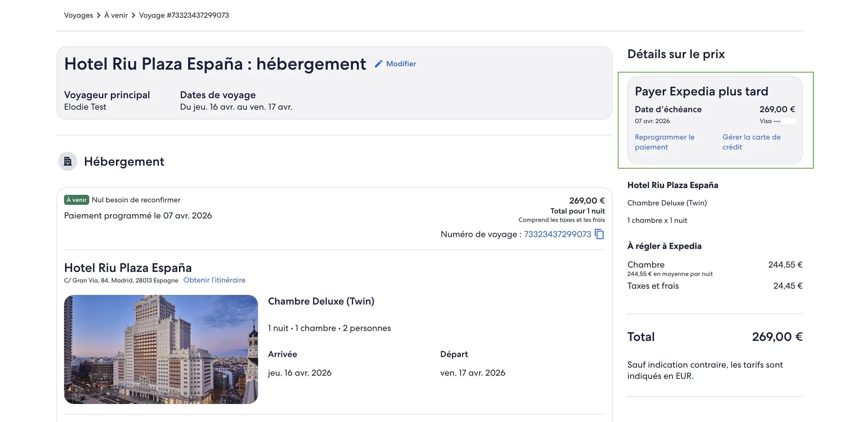Open the "Voyages" breadcrumb link
This screenshot has height=422, width=868.
coord(78,15)
